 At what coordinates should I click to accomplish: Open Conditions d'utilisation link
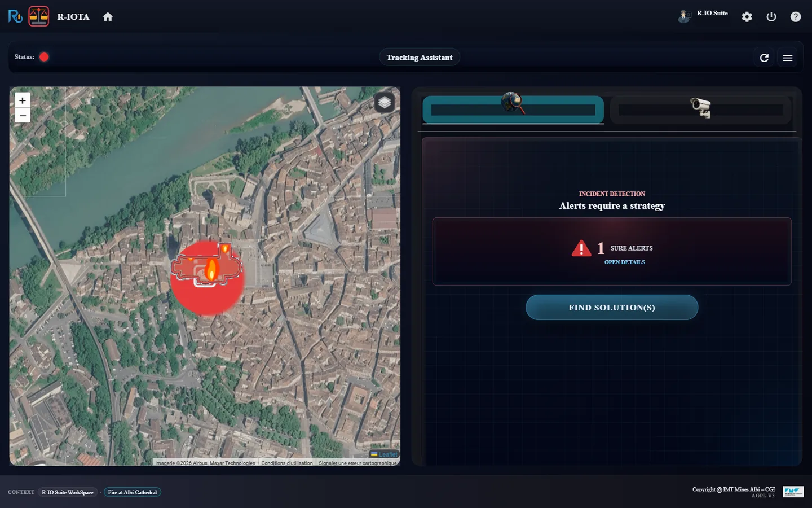click(x=286, y=463)
